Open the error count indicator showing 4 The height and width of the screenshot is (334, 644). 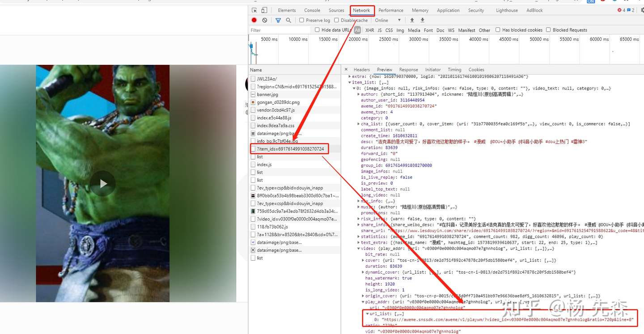click(621, 10)
